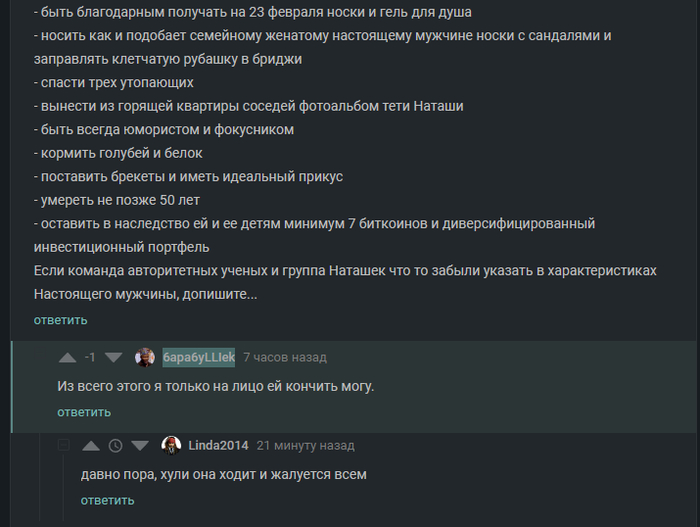Viewport: 700px width, 527px height.
Task: Downvote the барабуLLIek comment
Action: 113,357
